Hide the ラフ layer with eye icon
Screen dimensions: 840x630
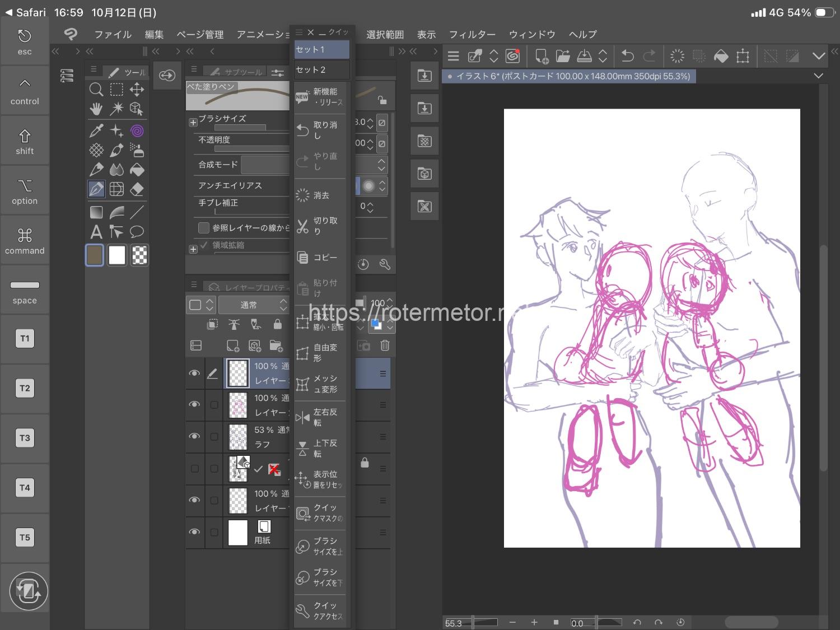click(194, 436)
